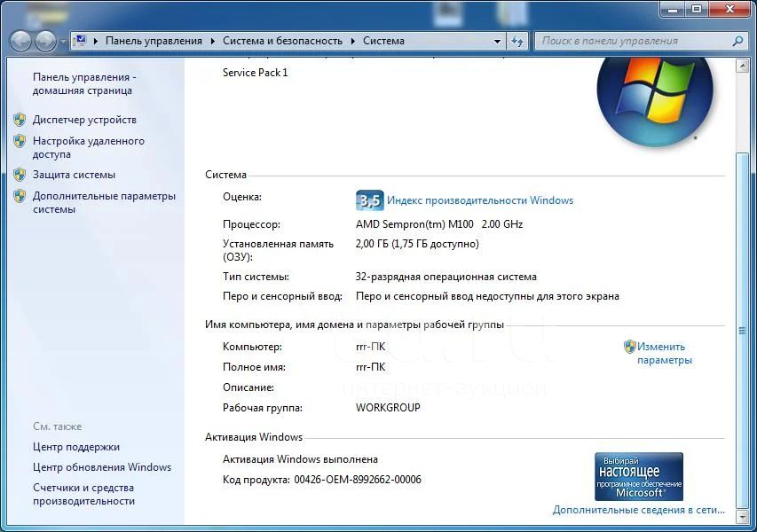This screenshot has width=757, height=532.
Task: Click the Forward navigation arrow button
Action: click(x=46, y=41)
